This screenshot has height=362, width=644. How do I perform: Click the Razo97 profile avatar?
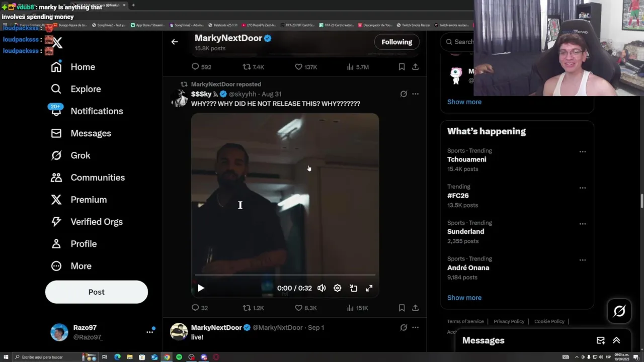[x=59, y=332]
